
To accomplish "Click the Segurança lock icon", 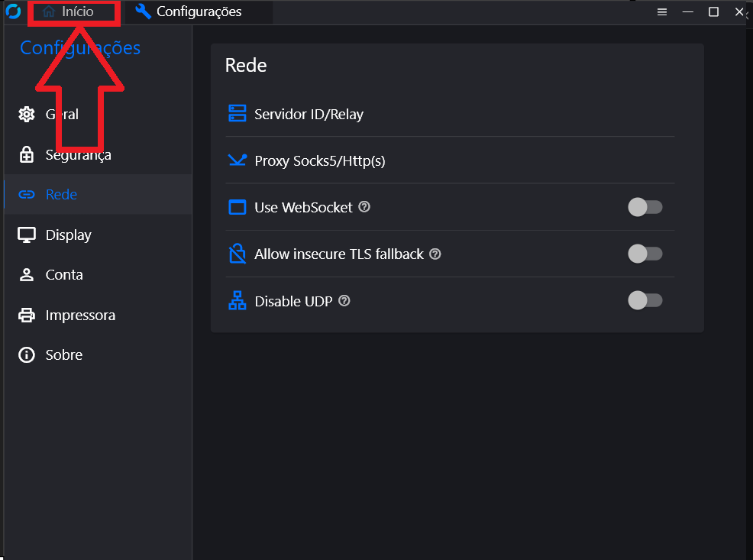I will pyautogui.click(x=27, y=155).
